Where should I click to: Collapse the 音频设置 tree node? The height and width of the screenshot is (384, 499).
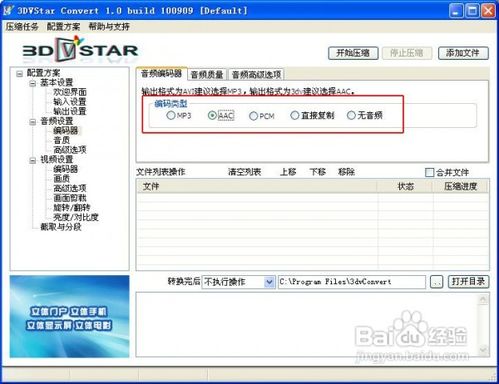pos(33,122)
